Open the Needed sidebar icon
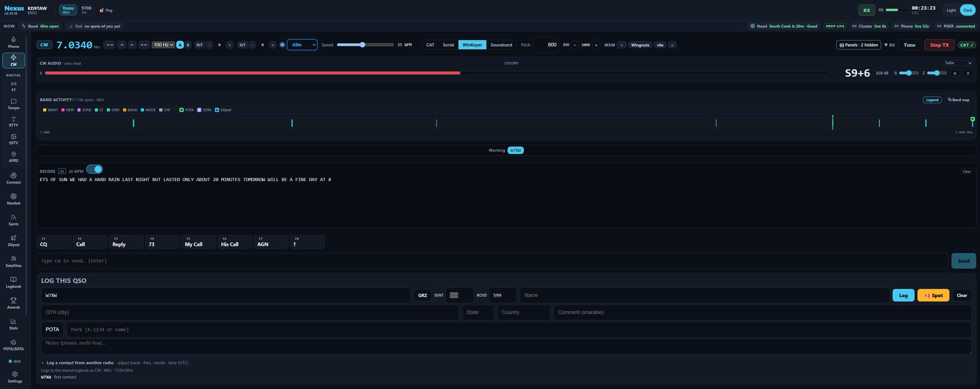This screenshot has height=389, width=980. [x=13, y=199]
